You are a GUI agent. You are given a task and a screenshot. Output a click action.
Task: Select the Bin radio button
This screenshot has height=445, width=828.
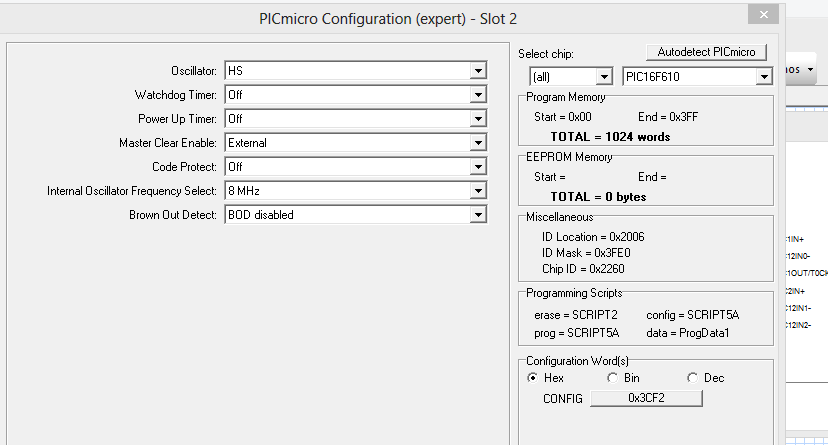pos(613,378)
